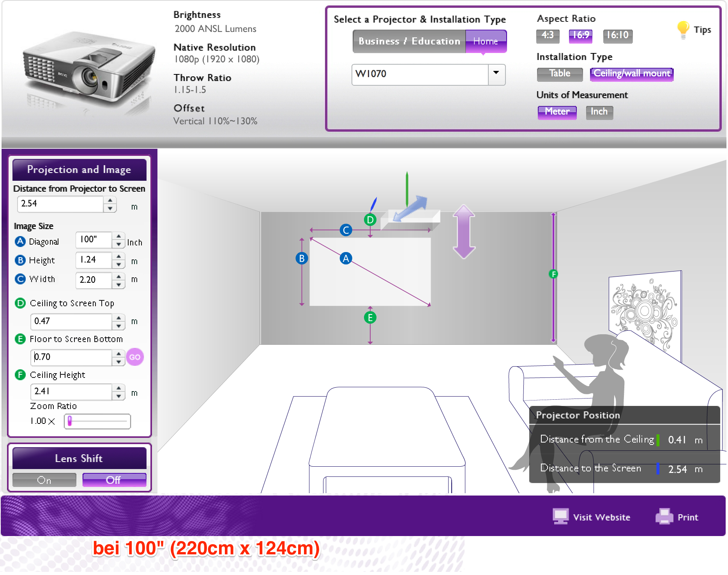Click the purple GO button
This screenshot has height=575, width=728.
pyautogui.click(x=135, y=357)
